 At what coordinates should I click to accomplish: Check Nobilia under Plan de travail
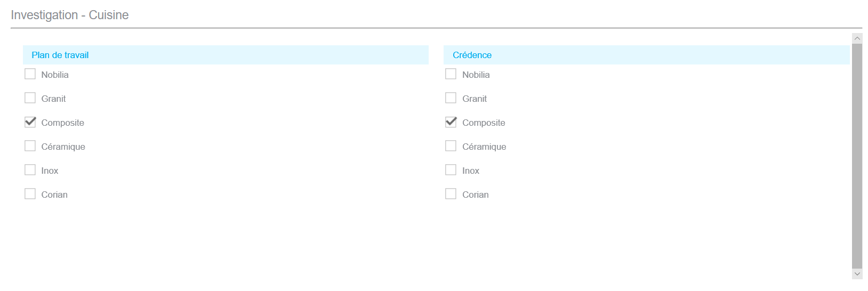30,74
